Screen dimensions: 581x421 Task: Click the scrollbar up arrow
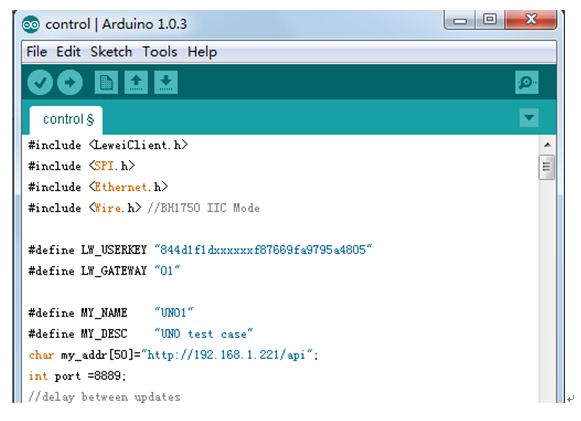point(547,145)
